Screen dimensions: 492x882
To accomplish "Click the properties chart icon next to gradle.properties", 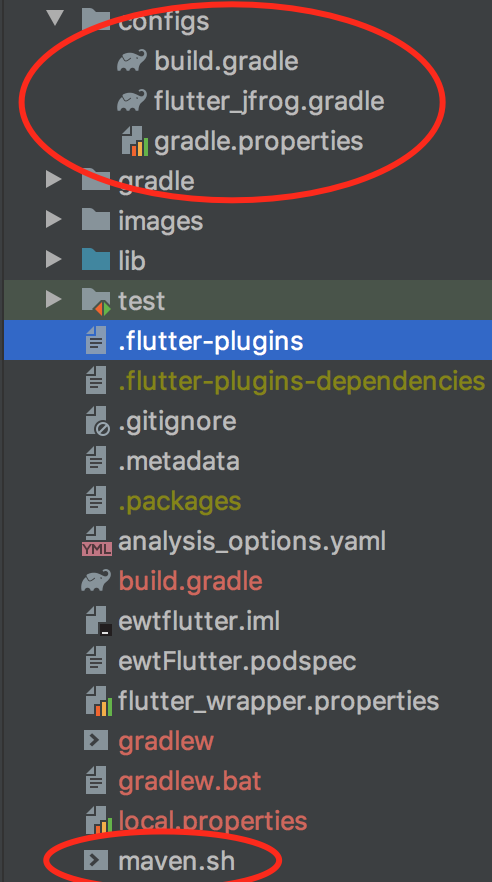I will click(x=135, y=141).
